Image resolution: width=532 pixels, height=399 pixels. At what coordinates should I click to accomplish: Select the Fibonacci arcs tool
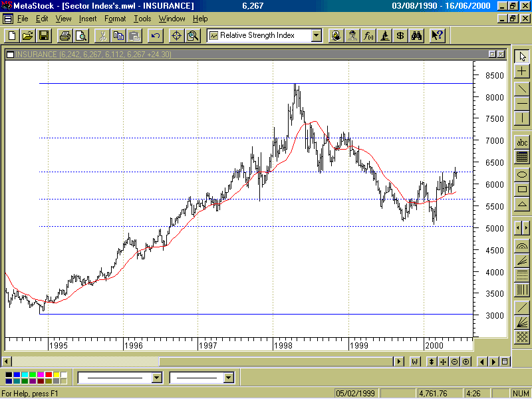(522, 245)
